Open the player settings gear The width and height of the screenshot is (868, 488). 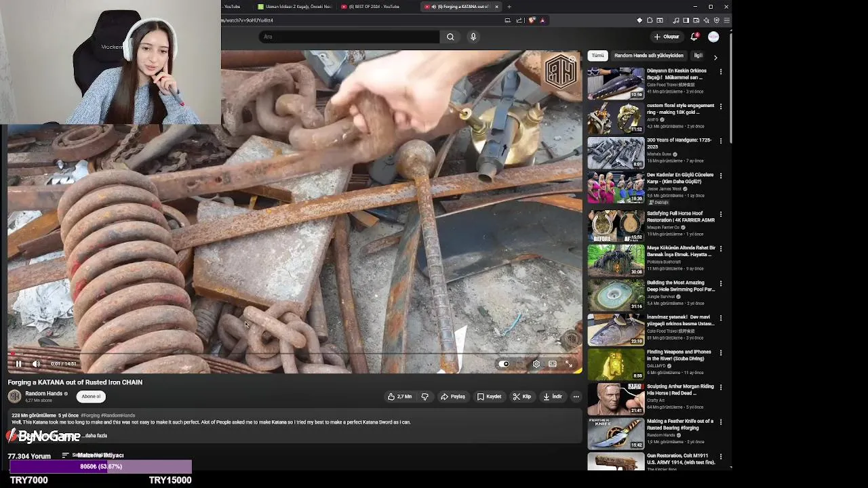pos(536,364)
